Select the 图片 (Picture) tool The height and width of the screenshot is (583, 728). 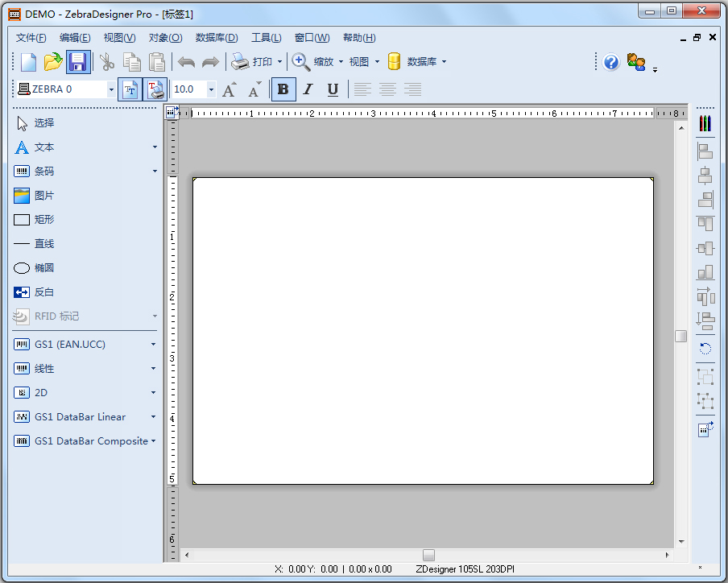tap(44, 195)
